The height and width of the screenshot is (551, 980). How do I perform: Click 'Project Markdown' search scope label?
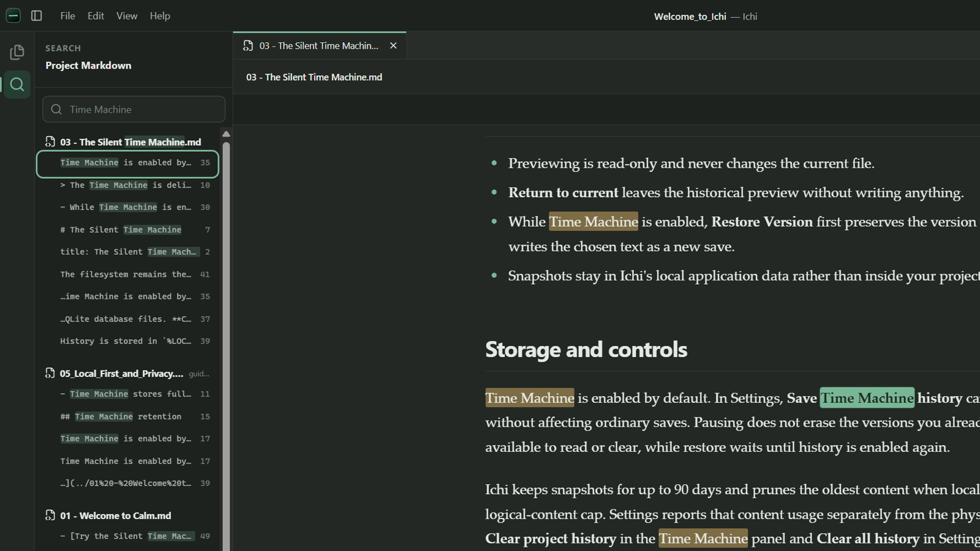tap(88, 66)
